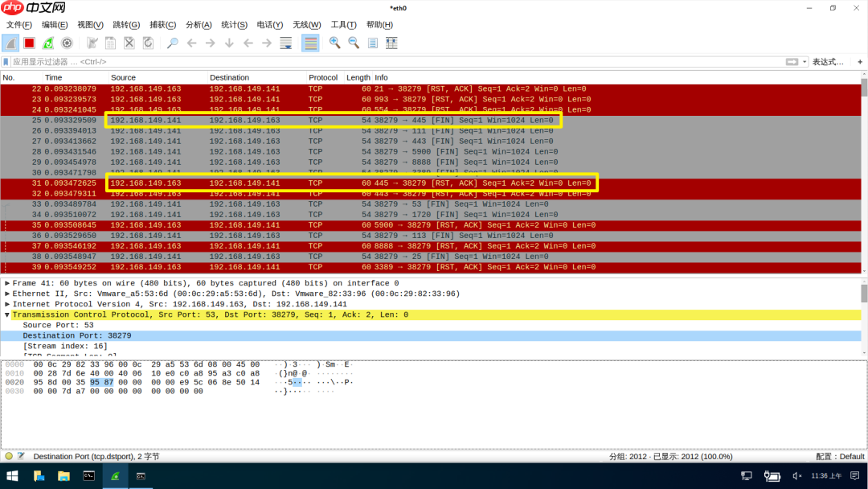Open the 统计(S) menu
868x489 pixels.
tap(234, 24)
